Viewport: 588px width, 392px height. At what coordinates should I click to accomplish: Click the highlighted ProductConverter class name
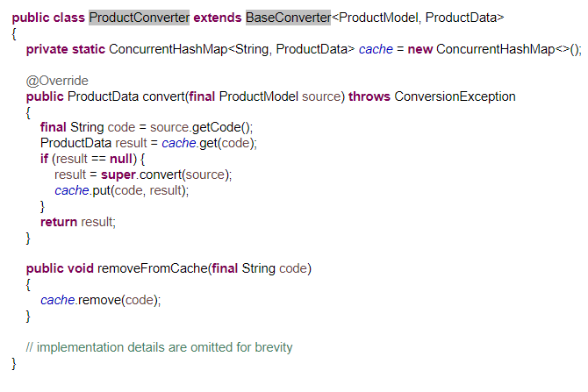pyautogui.click(x=140, y=18)
